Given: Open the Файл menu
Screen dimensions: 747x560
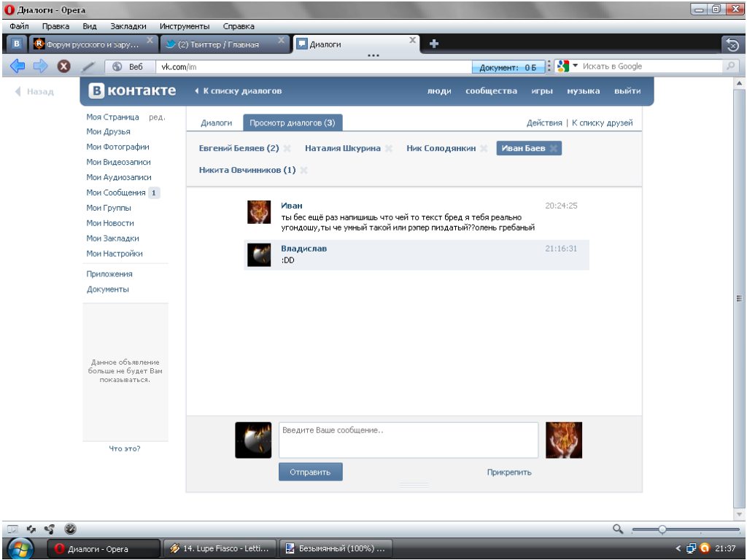Looking at the screenshot, I should click(19, 26).
